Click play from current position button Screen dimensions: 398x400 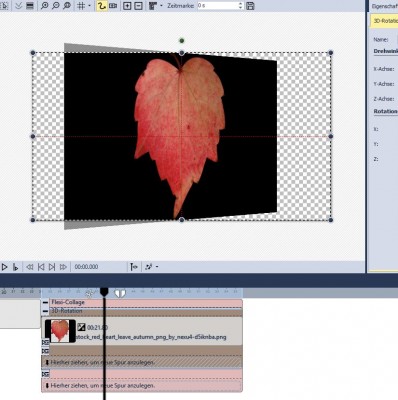tap(15, 267)
